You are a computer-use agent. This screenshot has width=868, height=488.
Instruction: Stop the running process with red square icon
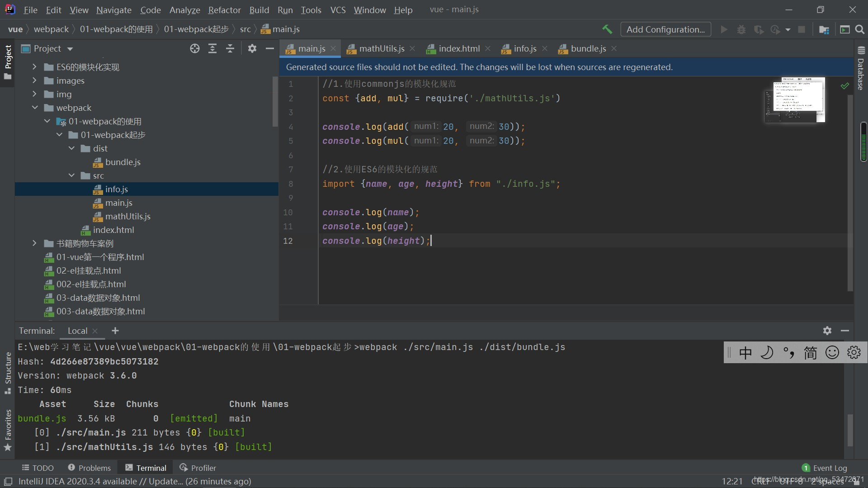coord(802,29)
